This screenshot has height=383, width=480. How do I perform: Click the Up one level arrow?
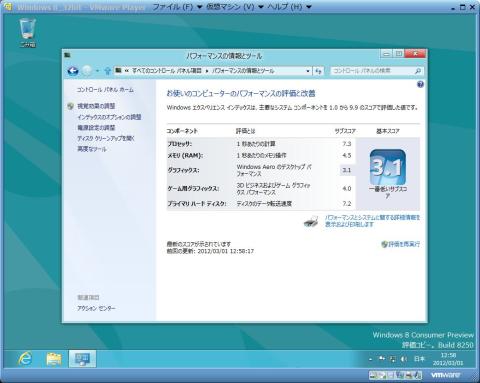[x=107, y=71]
